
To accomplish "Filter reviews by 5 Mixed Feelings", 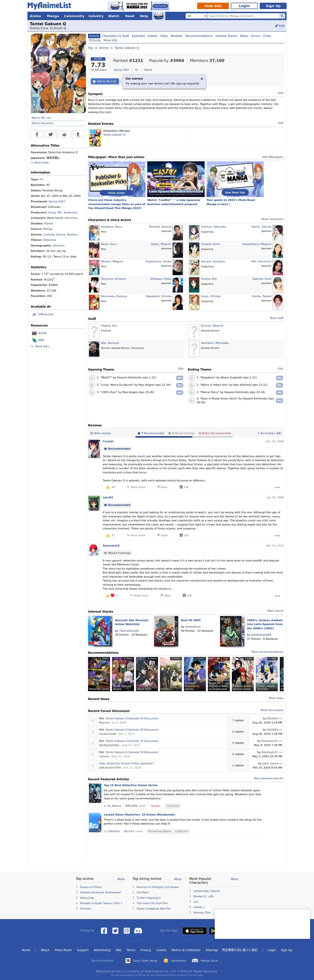I will 181,433.
